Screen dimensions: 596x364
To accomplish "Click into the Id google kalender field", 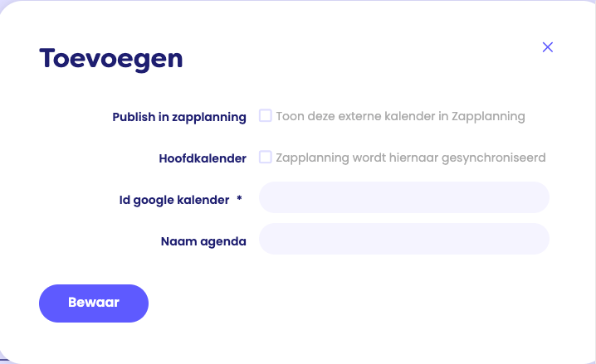I will [404, 197].
